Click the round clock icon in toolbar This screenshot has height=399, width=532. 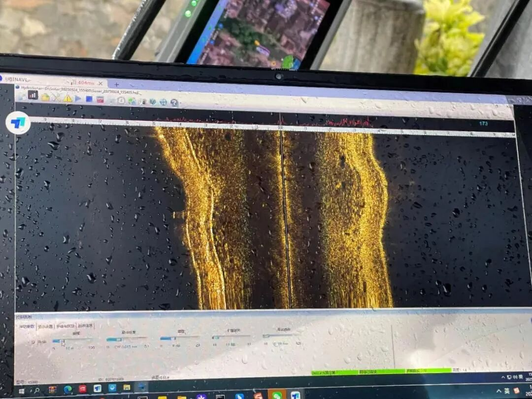[x=121, y=100]
